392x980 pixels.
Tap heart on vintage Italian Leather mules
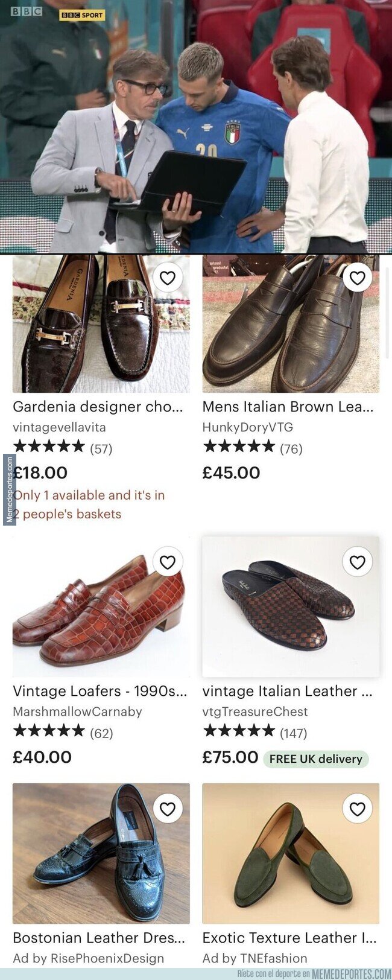[357, 562]
